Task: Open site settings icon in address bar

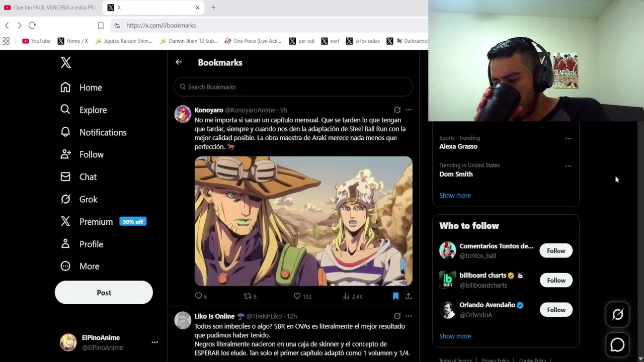Action: 117,25
